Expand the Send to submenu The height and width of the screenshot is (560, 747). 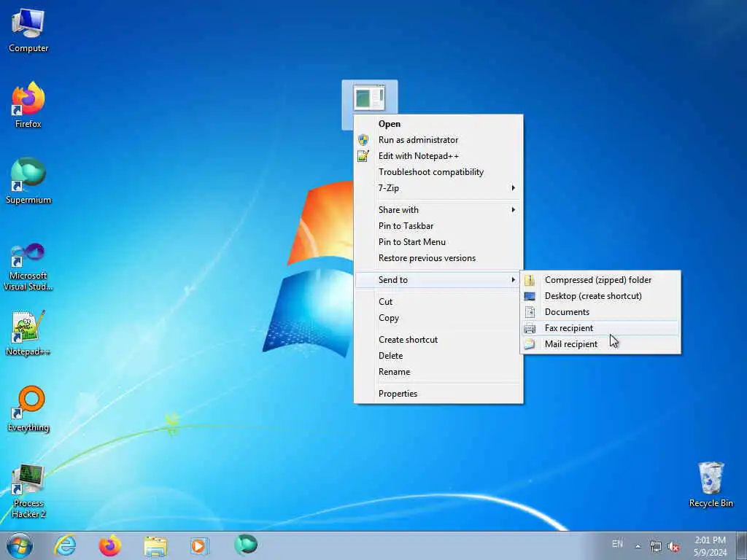pos(438,280)
